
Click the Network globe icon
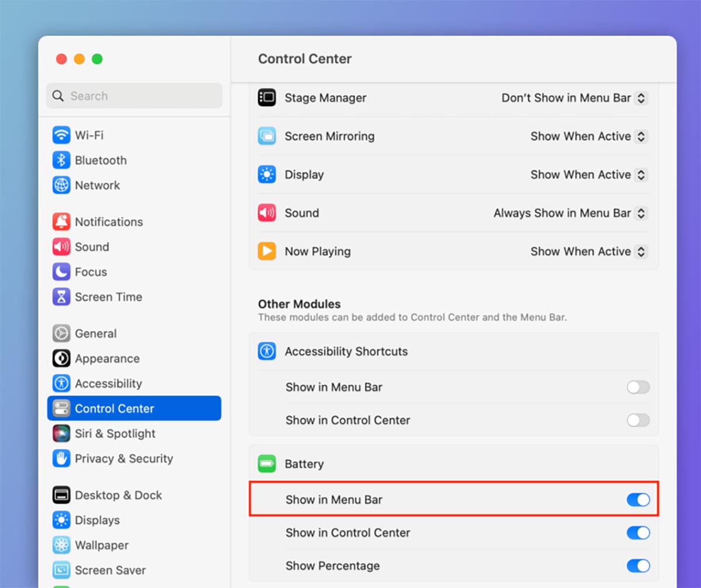tap(61, 185)
